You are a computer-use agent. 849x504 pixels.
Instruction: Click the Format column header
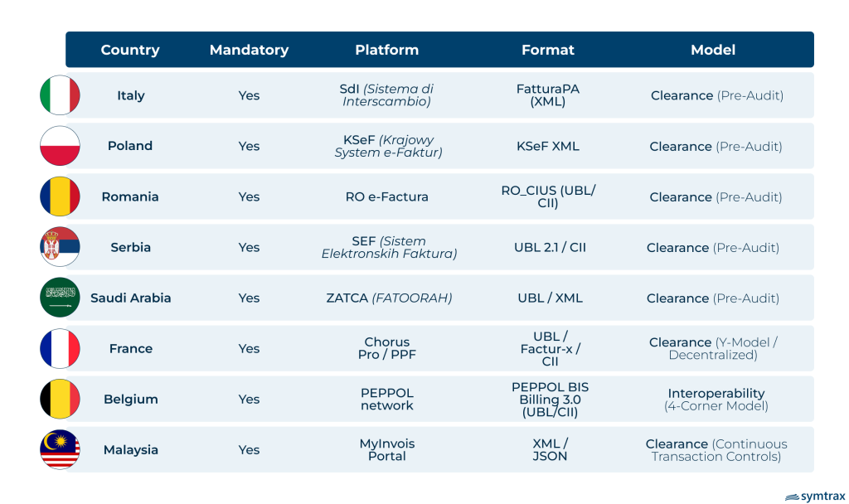pyautogui.click(x=547, y=50)
